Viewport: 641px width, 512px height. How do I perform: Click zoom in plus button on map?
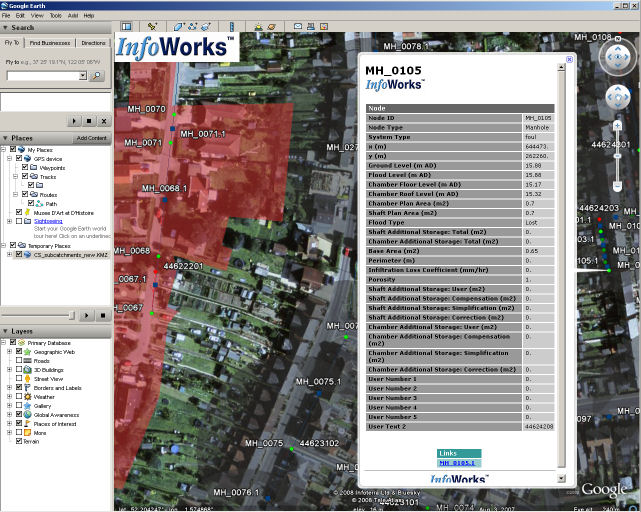(x=618, y=126)
